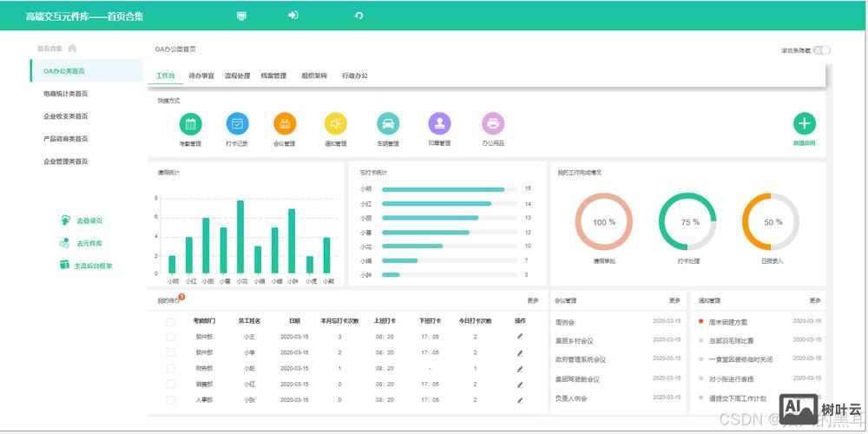The width and height of the screenshot is (868, 434).
Task: Click the 去登录页 link
Action: point(89,220)
